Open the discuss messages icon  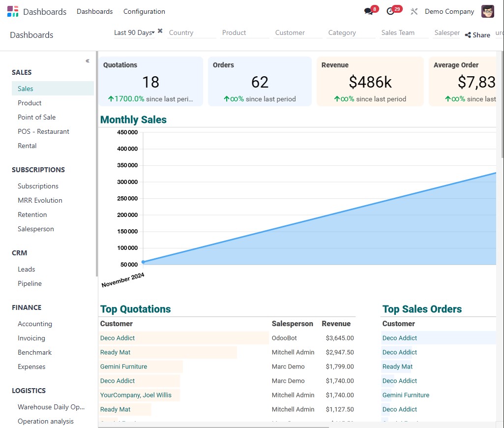(368, 11)
